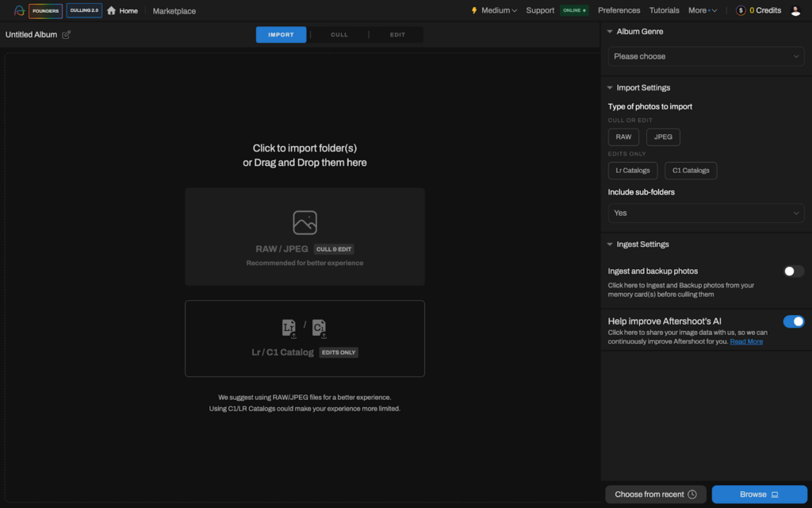
Task: Click the Credits coin icon
Action: pyautogui.click(x=741, y=10)
